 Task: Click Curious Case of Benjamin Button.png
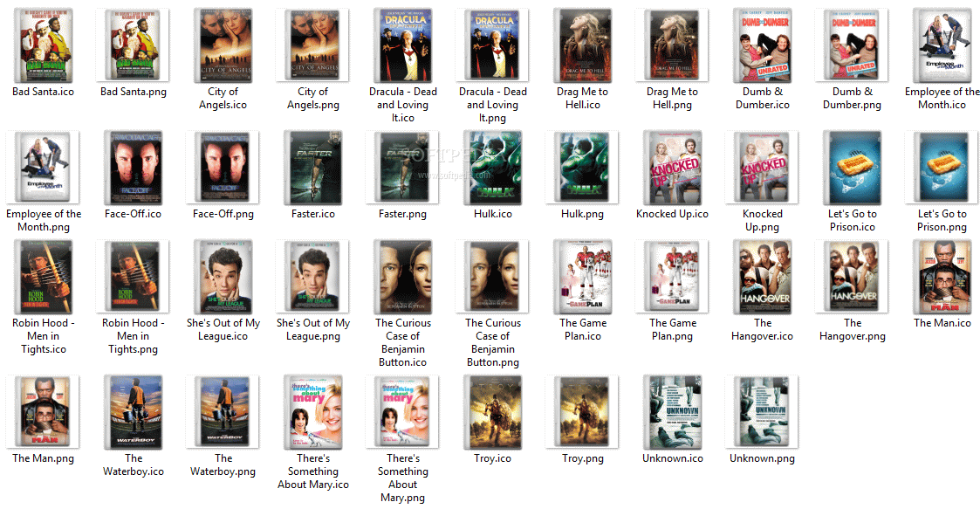(492, 277)
